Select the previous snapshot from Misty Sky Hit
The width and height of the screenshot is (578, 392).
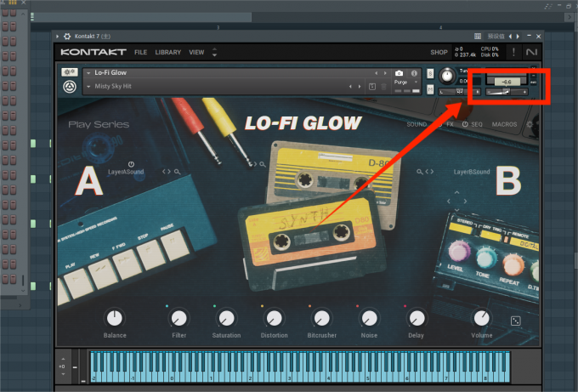click(x=350, y=87)
